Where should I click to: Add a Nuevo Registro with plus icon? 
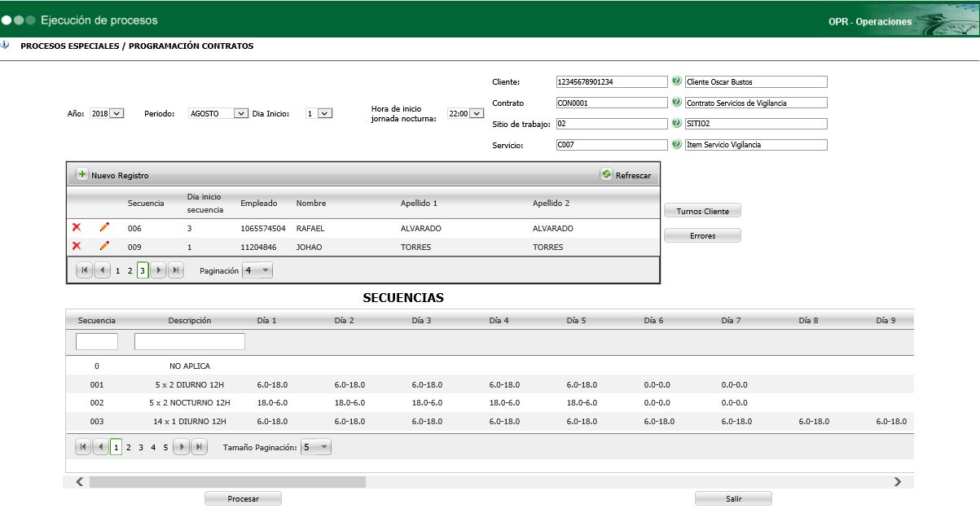click(x=82, y=174)
